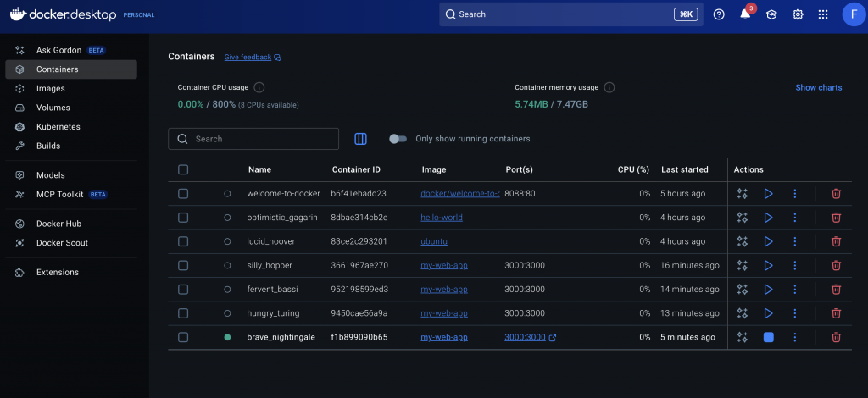
Task: Ask Gordon about the silly_hopper container
Action: (x=743, y=265)
